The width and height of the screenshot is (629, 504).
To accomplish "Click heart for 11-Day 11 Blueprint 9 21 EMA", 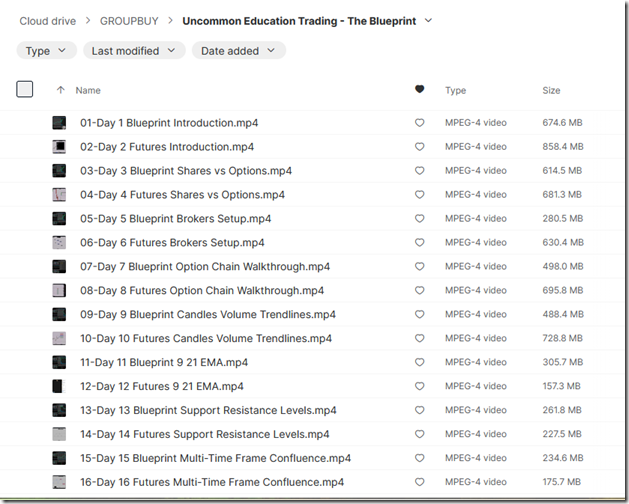I will (420, 362).
